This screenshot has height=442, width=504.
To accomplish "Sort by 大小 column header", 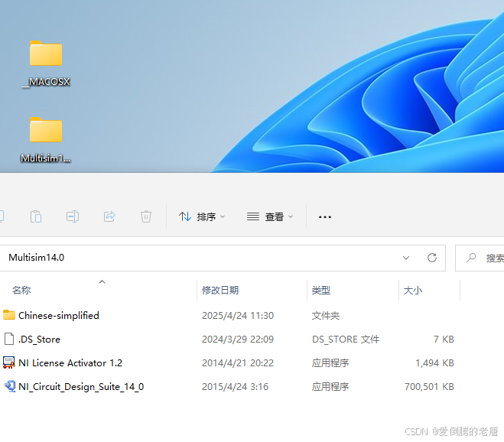I will [x=413, y=291].
